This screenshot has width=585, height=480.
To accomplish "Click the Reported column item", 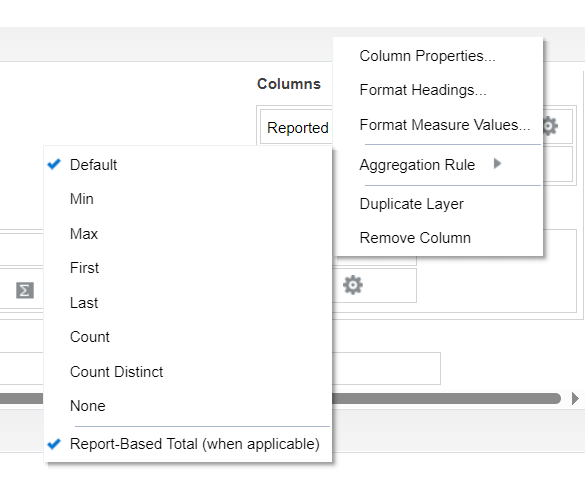I will [297, 128].
